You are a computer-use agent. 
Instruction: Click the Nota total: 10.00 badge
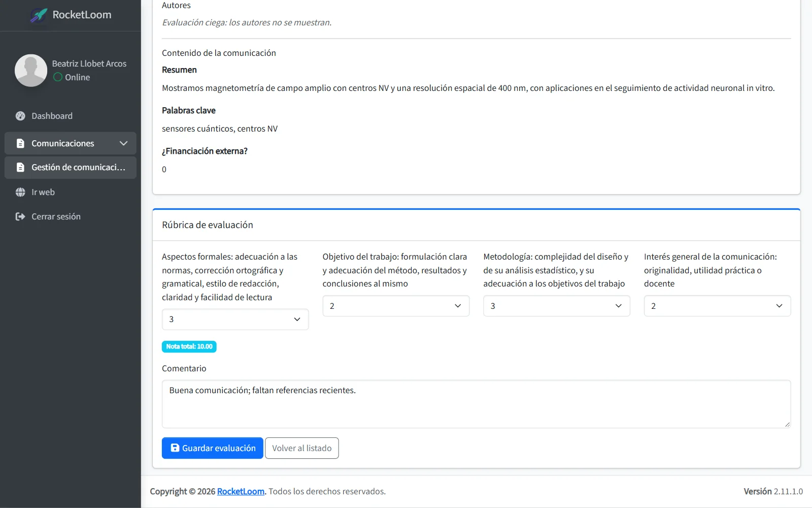click(189, 346)
